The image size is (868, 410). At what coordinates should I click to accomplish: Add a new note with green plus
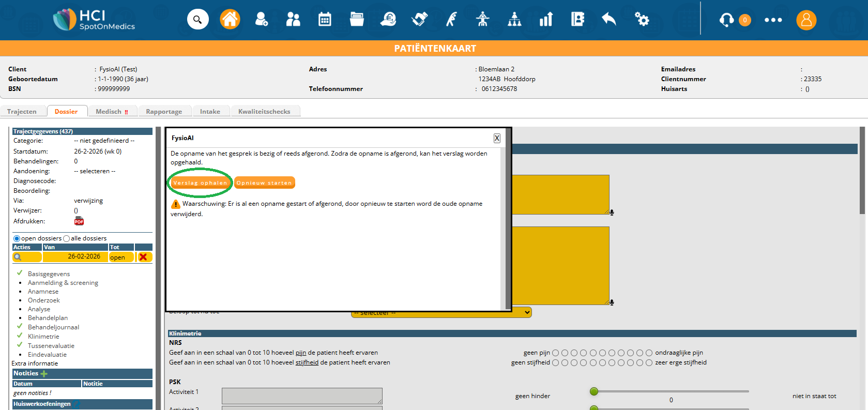point(44,373)
